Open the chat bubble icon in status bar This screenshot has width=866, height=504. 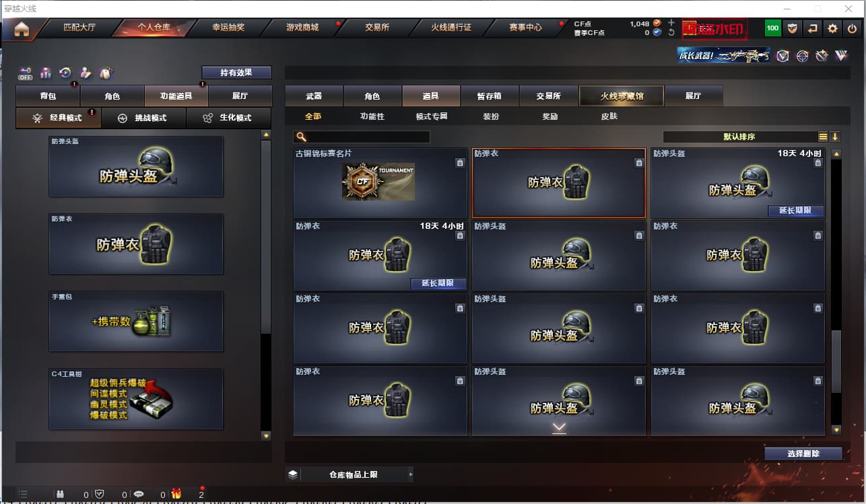[139, 494]
